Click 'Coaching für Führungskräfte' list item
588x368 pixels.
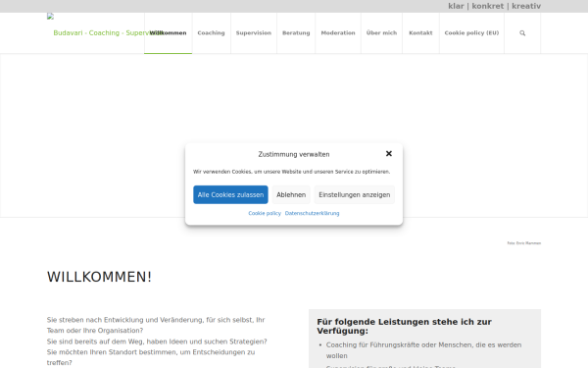423,350
